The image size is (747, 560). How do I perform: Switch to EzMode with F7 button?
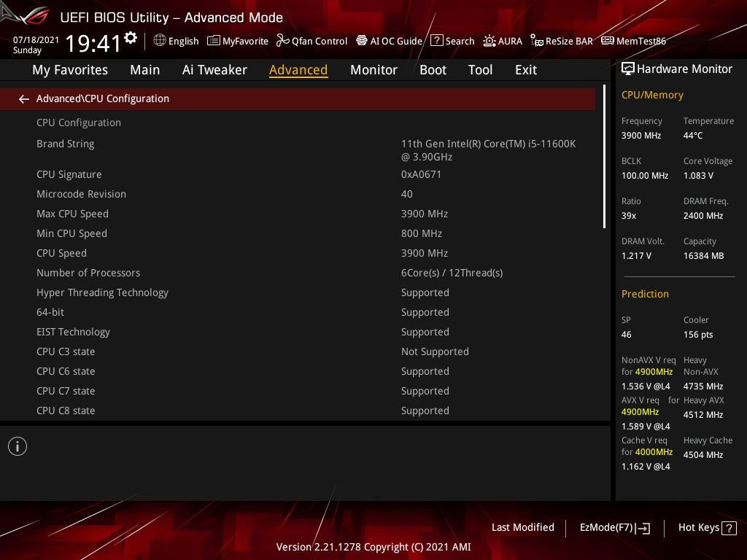(614, 527)
